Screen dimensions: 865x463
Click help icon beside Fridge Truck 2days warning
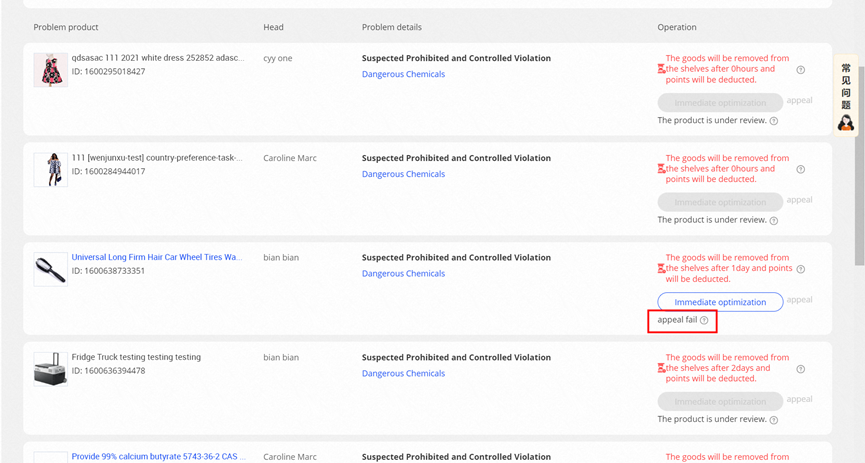click(x=800, y=369)
